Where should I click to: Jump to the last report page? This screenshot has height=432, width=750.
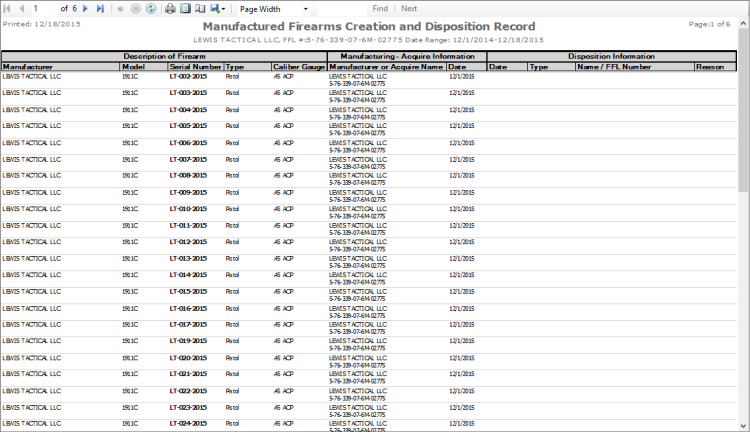coord(100,9)
